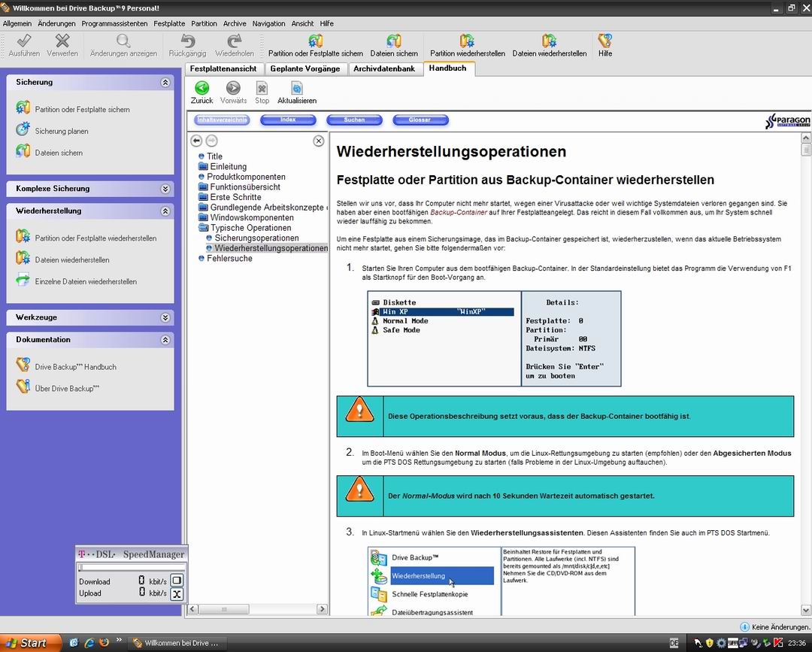Image resolution: width=812 pixels, height=652 pixels.
Task: Expand the Werkzeuge panel
Action: tap(165, 318)
